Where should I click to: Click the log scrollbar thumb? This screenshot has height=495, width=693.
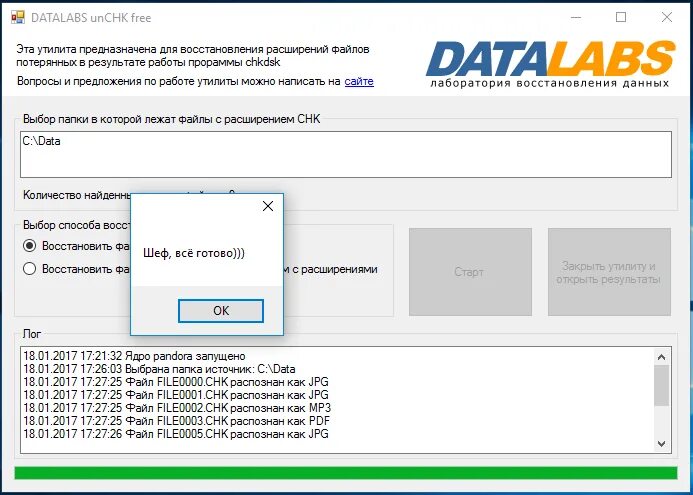pyautogui.click(x=661, y=385)
